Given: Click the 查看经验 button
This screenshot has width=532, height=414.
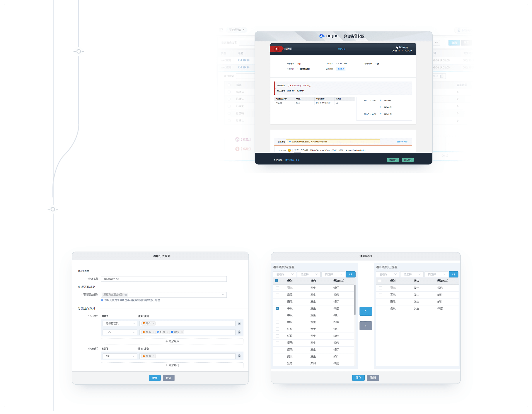Looking at the screenshot, I should (393, 160).
